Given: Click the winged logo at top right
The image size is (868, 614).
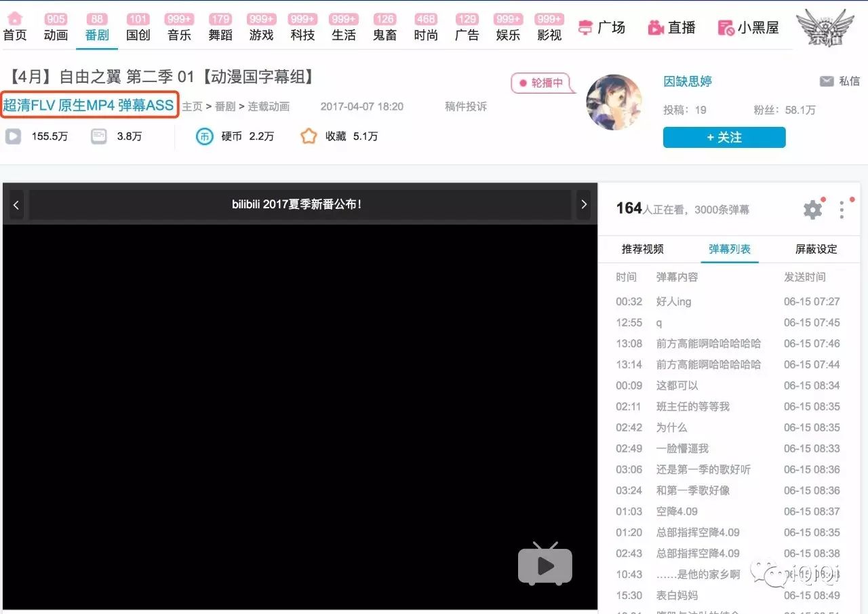Looking at the screenshot, I should click(825, 28).
